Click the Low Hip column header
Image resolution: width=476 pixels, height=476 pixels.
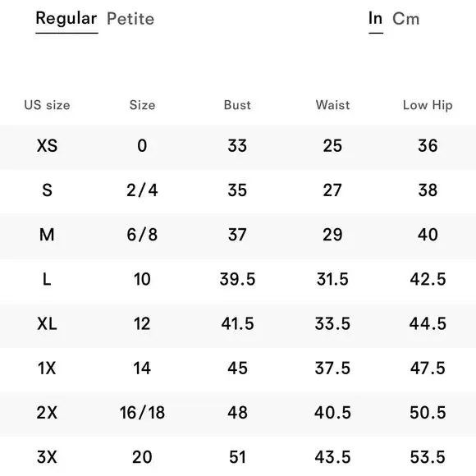coord(428,105)
